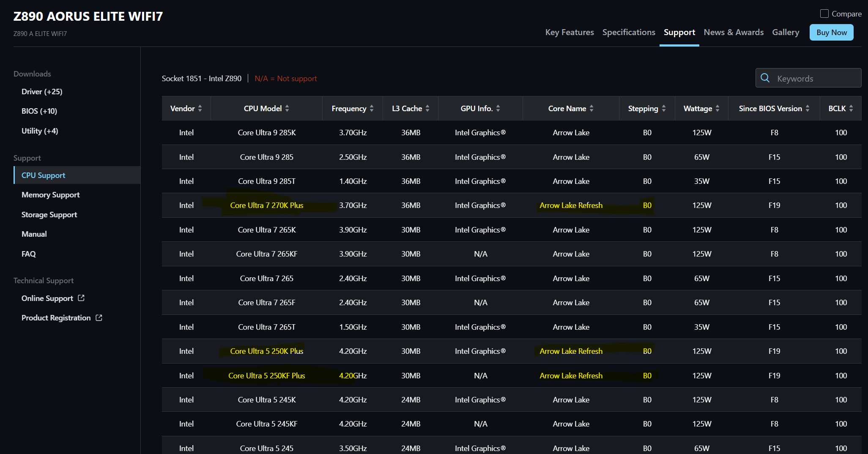The height and width of the screenshot is (454, 868).
Task: Click the Buy Now button
Action: 832,33
